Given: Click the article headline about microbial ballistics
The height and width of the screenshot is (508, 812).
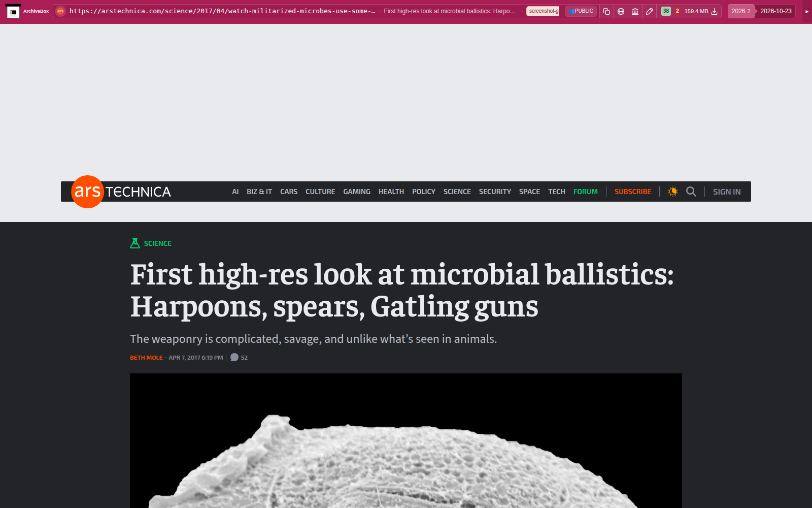Looking at the screenshot, I should pos(402,290).
